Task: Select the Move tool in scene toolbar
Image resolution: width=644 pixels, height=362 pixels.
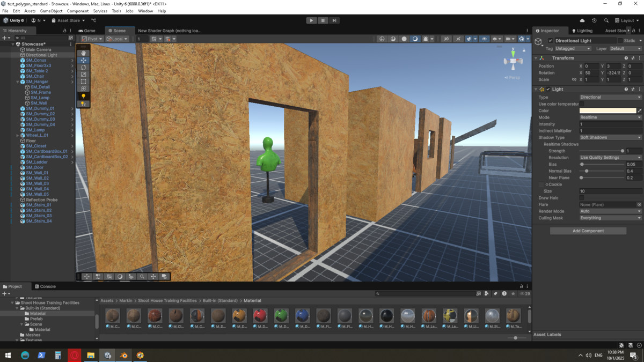Action: tap(83, 61)
